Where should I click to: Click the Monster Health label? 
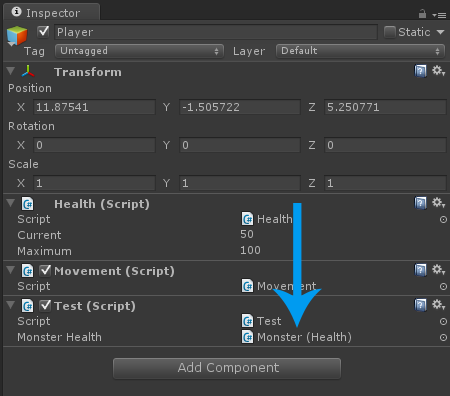point(59,337)
